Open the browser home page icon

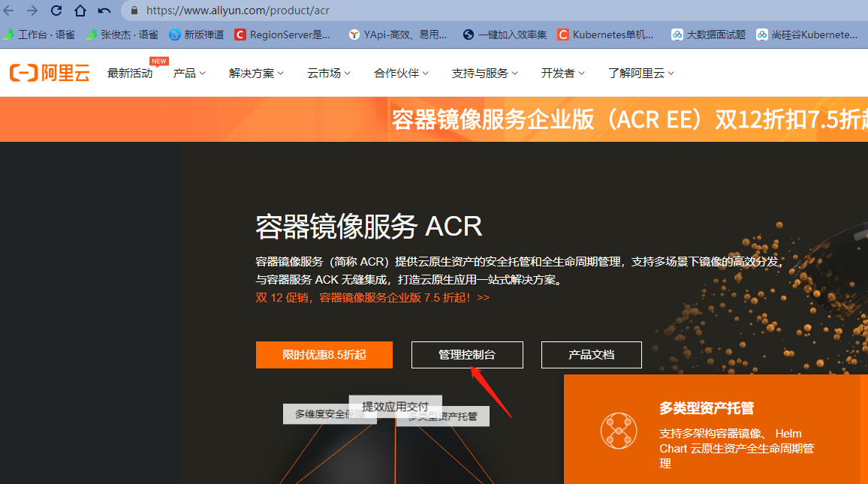tap(80, 11)
